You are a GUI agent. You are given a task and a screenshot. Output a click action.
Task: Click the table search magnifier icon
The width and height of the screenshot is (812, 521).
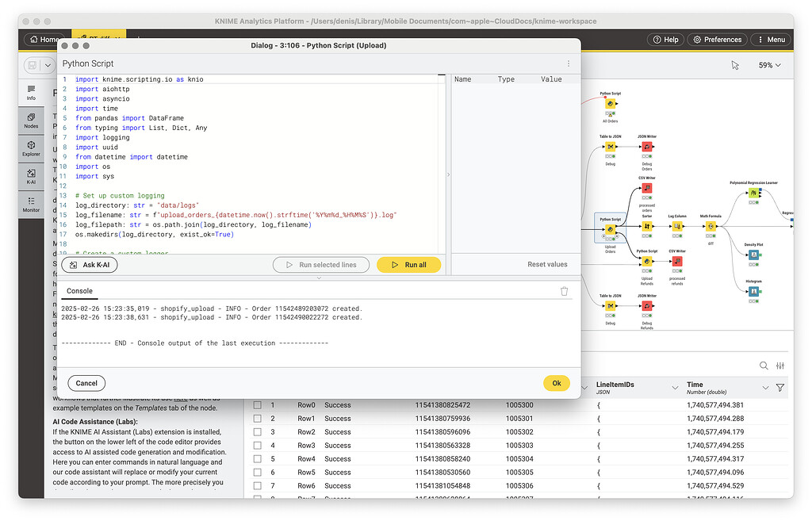pyautogui.click(x=764, y=366)
